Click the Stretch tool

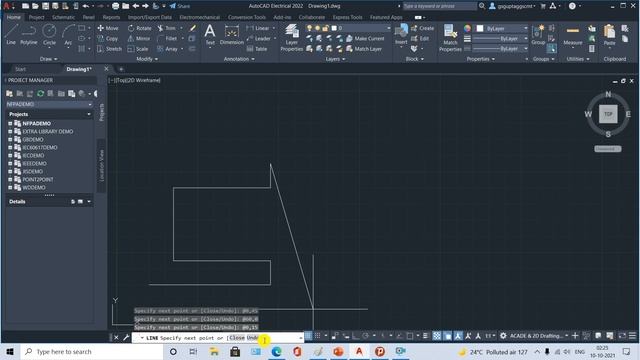tap(109, 49)
